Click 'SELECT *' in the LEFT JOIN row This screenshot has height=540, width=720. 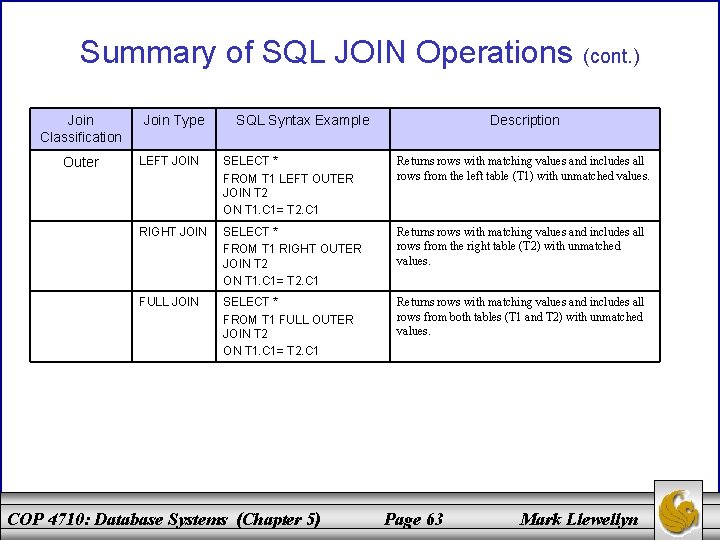point(250,161)
